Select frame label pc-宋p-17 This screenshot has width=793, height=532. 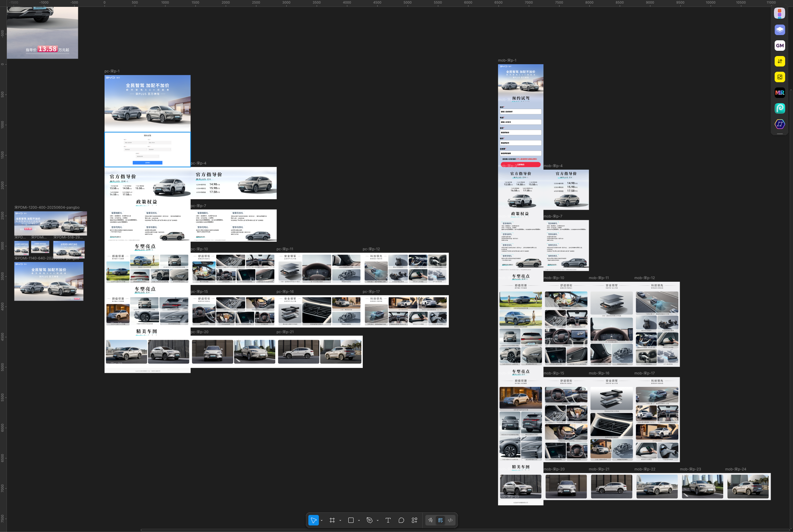(x=371, y=292)
